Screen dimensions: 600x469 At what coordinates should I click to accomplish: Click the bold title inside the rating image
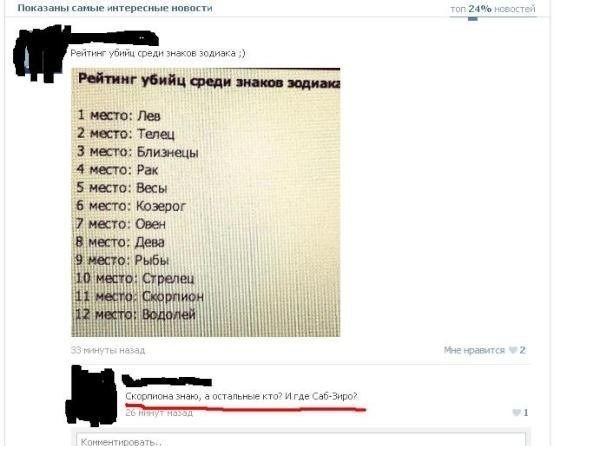click(x=209, y=81)
